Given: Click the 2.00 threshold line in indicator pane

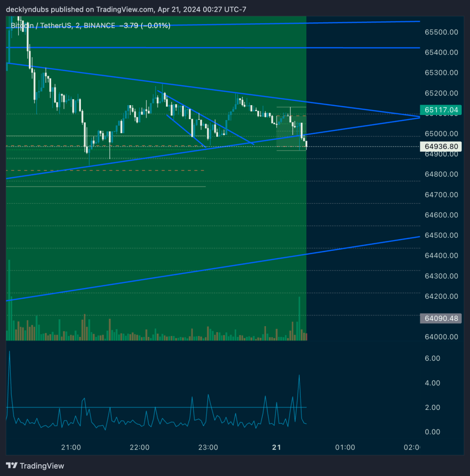Looking at the screenshot, I should click(139, 408).
